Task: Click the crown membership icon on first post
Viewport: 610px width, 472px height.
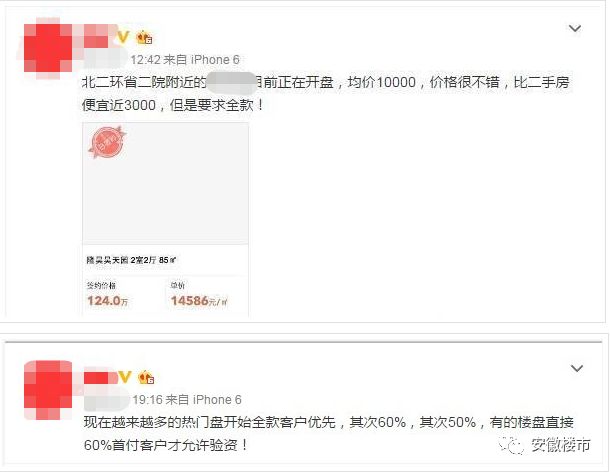Action: pos(144,37)
